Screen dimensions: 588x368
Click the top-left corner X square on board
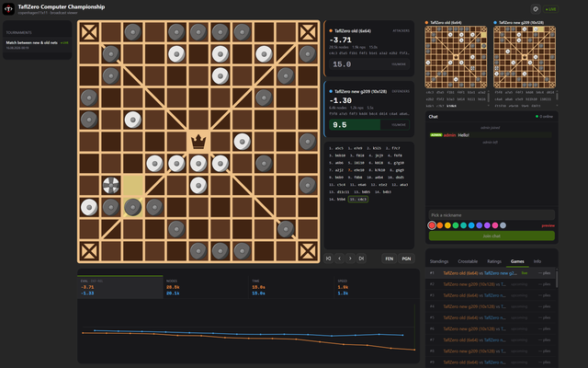[x=89, y=32]
